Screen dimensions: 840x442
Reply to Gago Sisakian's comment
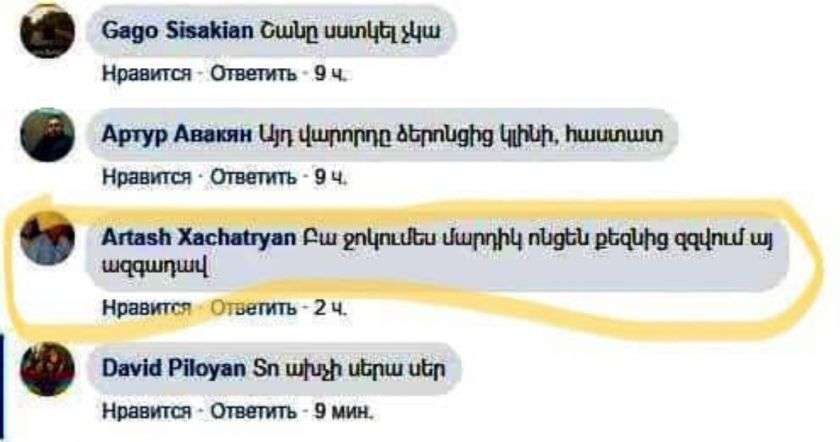point(253,73)
